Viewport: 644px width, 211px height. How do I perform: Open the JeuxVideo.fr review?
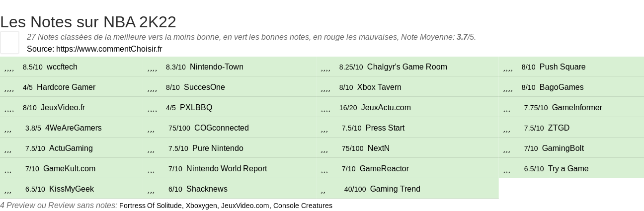(x=63, y=108)
